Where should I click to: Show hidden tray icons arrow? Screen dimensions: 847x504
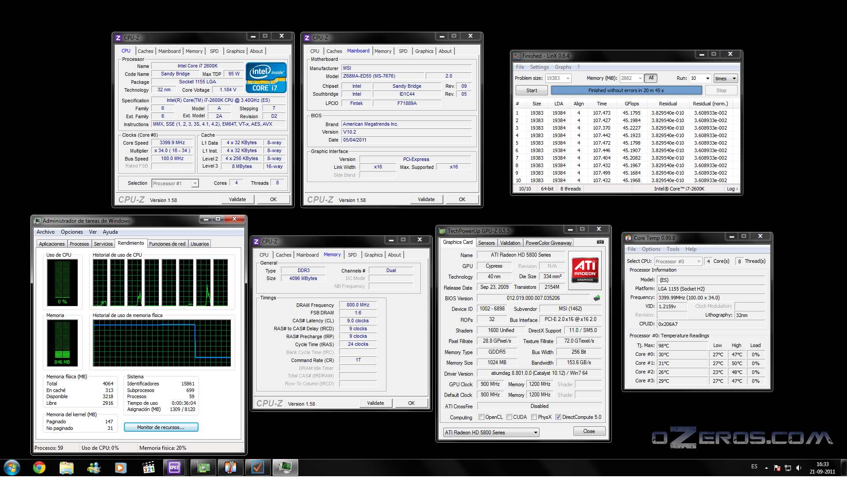pos(766,468)
